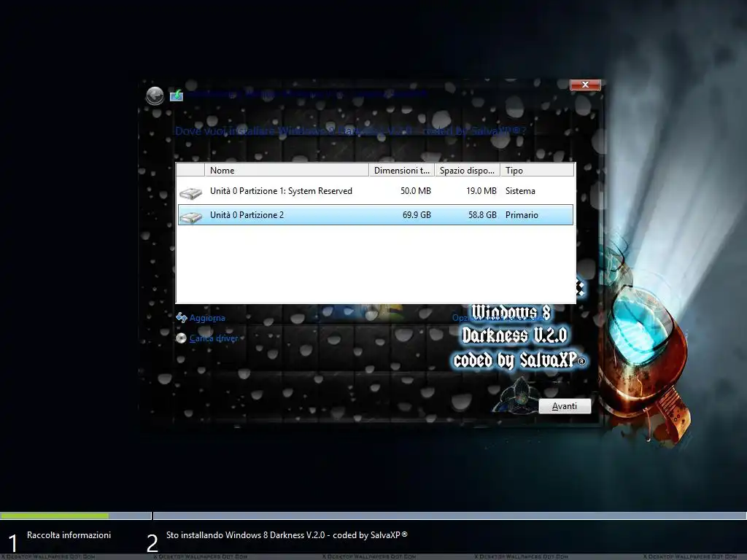Sort by the Dimensioni t... column header
The image size is (747, 560).
click(x=402, y=170)
